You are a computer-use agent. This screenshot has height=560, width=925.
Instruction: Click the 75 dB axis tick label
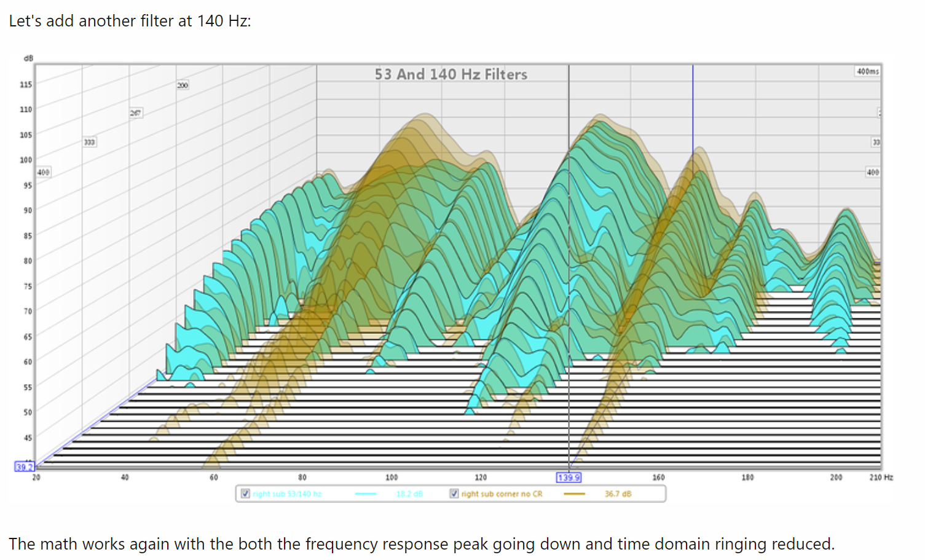point(28,286)
